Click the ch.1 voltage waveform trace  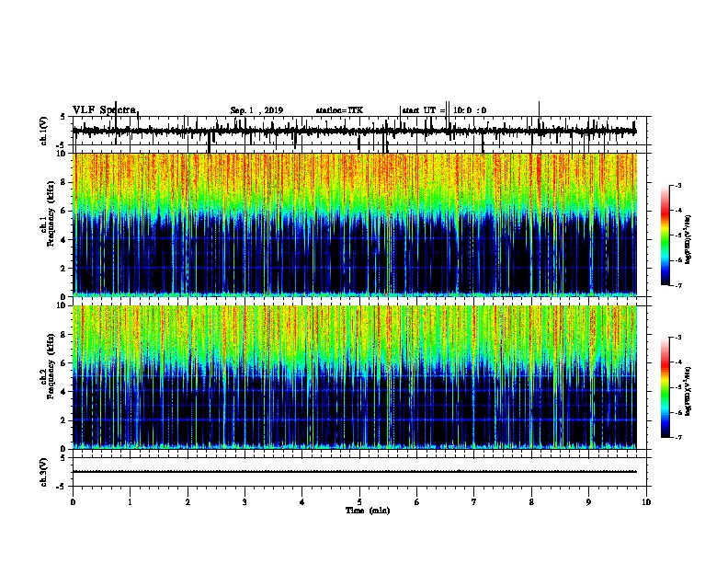pos(354,132)
